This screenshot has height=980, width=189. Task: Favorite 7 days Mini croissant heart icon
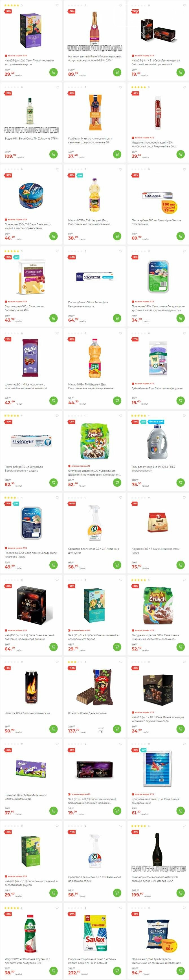pyautogui.click(x=184, y=497)
